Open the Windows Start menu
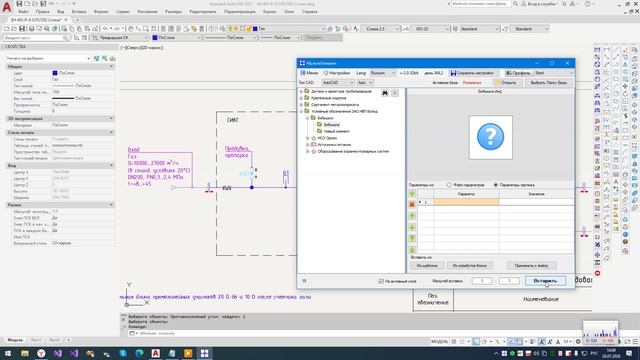This screenshot has width=640, height=360. click(8, 353)
